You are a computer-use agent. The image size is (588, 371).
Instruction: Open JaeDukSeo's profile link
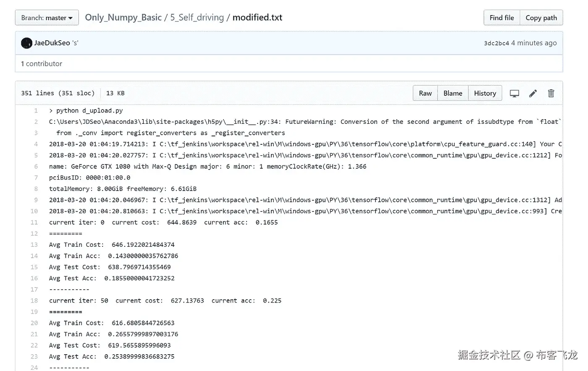(52, 43)
